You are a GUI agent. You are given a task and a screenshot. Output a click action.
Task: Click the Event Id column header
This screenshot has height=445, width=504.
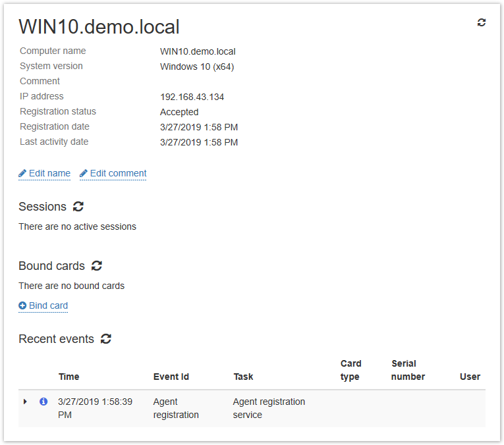click(171, 377)
